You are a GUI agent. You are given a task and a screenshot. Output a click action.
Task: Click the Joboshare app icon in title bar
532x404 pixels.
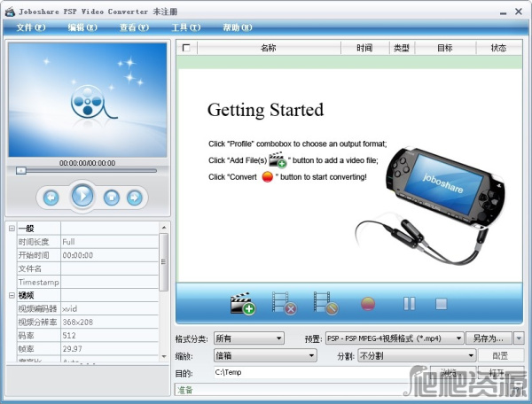pyautogui.click(x=10, y=12)
